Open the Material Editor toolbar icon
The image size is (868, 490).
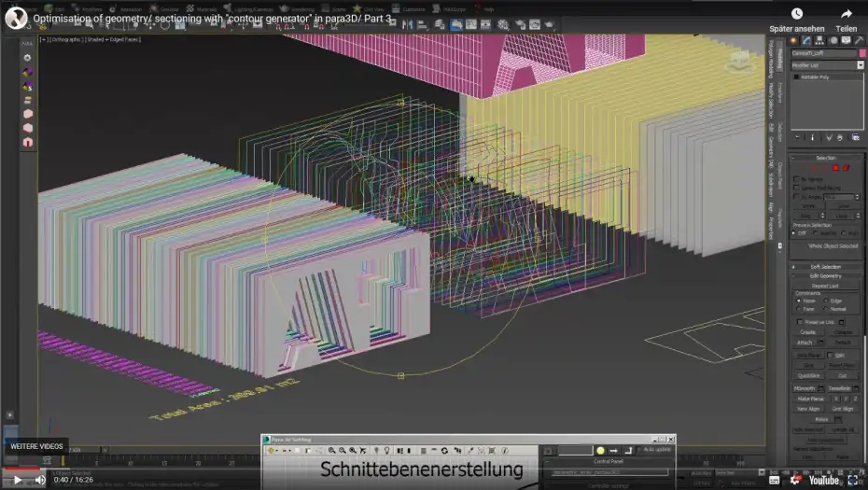click(503, 24)
